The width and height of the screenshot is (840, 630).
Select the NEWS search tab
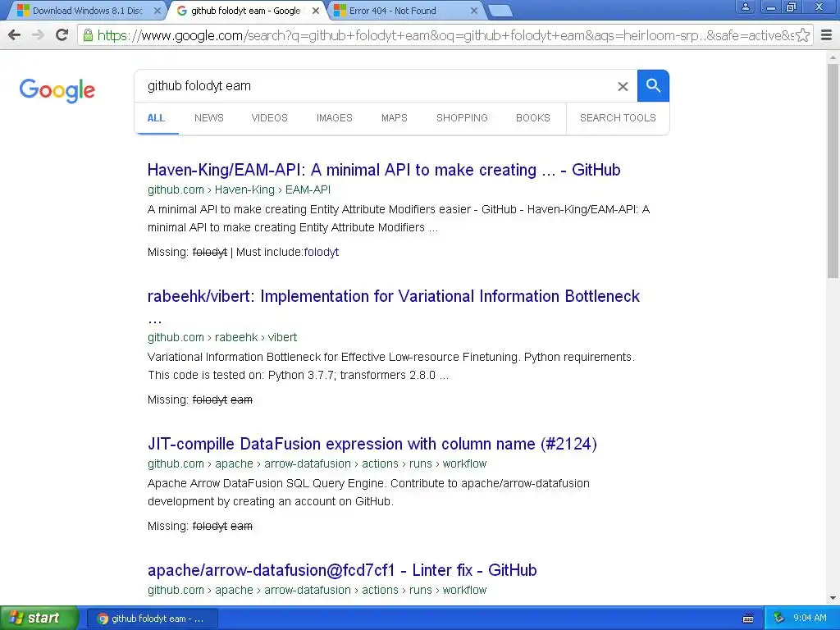pyautogui.click(x=209, y=118)
